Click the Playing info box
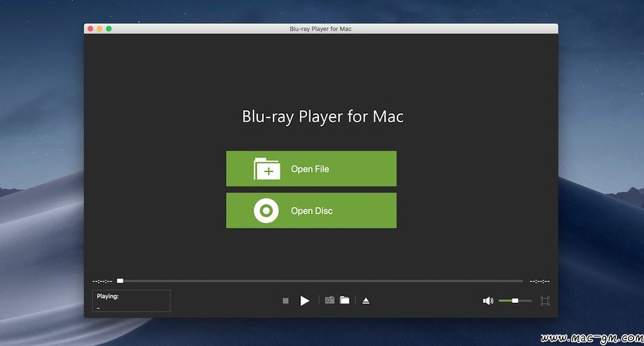 [x=131, y=301]
